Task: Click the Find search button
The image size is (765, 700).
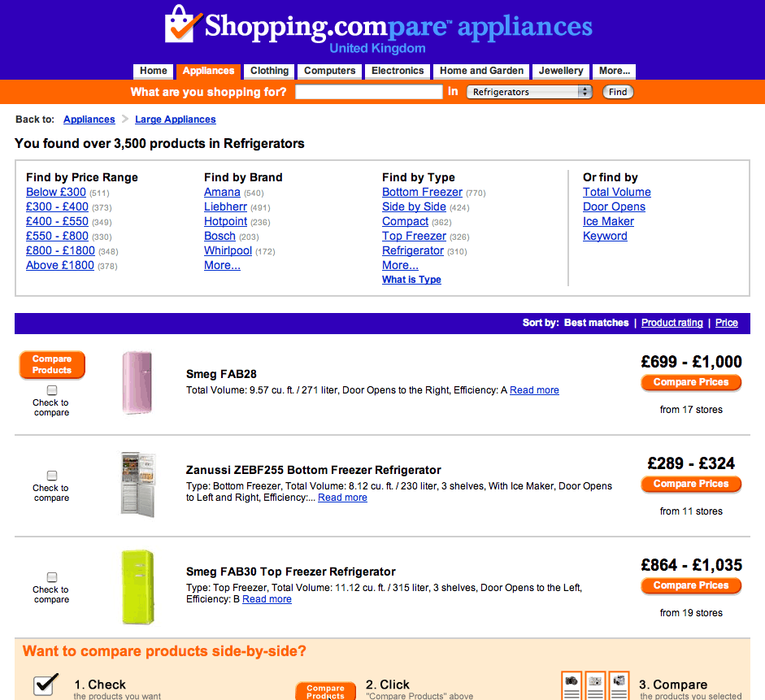Action: tap(618, 92)
